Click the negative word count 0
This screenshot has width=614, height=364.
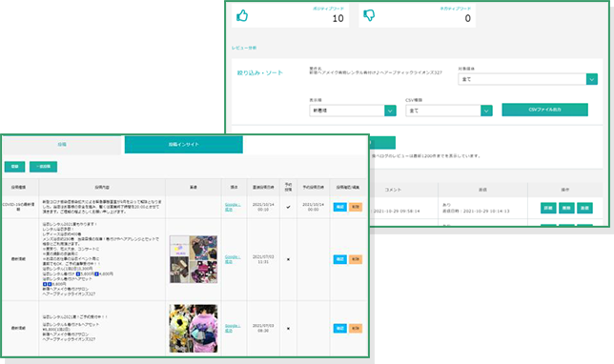point(467,18)
